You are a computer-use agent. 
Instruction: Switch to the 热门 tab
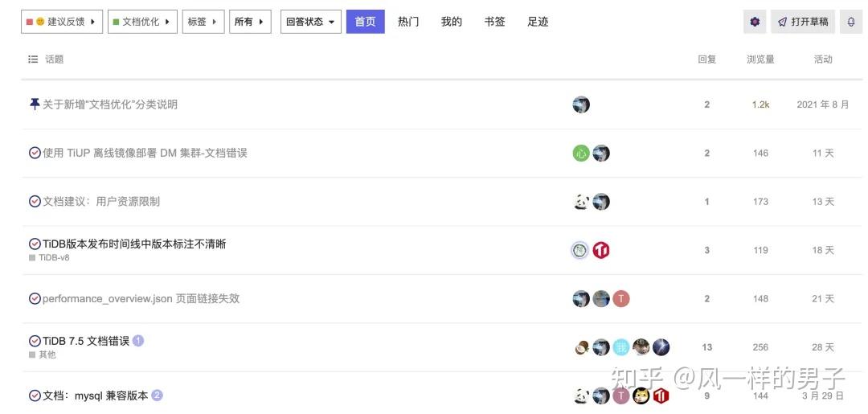[x=408, y=22]
